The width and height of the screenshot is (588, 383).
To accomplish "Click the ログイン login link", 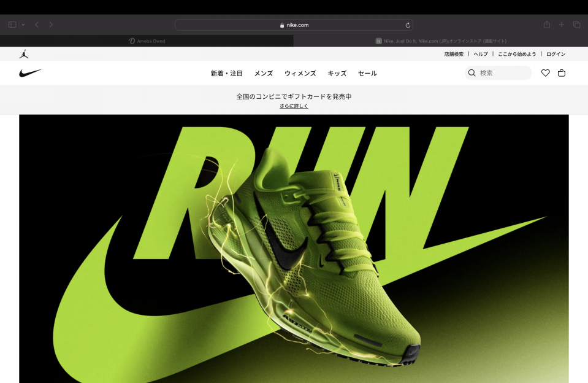I will [x=556, y=54].
